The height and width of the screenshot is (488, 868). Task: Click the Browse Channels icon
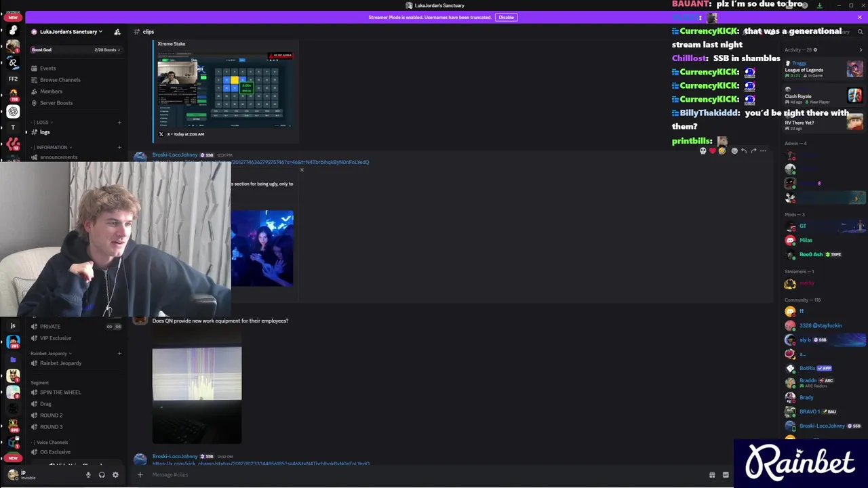(x=34, y=80)
